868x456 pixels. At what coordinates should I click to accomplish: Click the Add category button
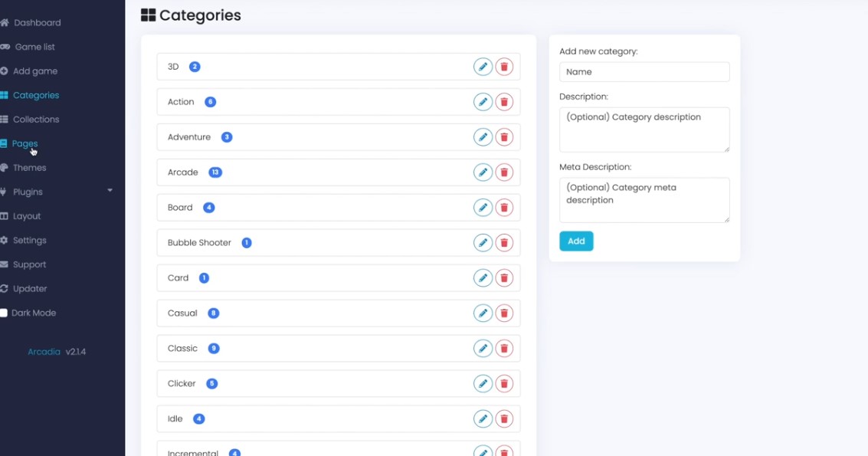576,241
